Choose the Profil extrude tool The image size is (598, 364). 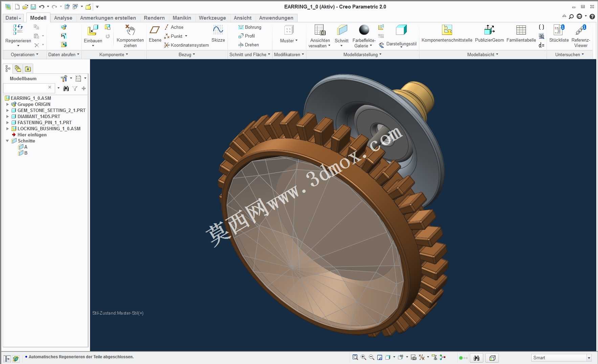[x=247, y=36]
